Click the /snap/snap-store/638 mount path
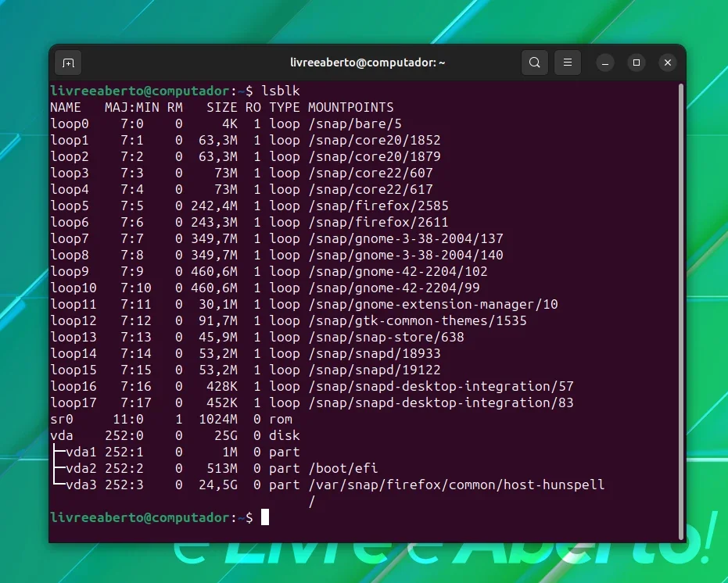This screenshot has width=728, height=583. [386, 338]
